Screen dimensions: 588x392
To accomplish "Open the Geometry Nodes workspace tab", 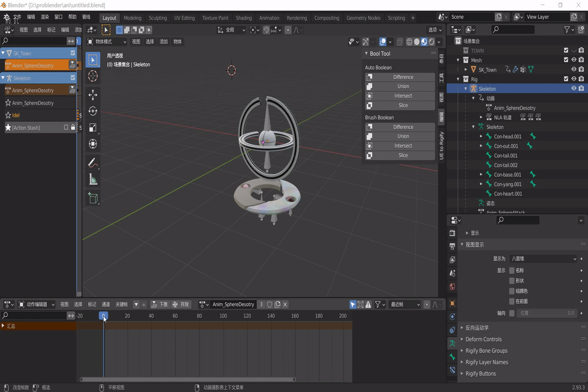I will point(363,17).
